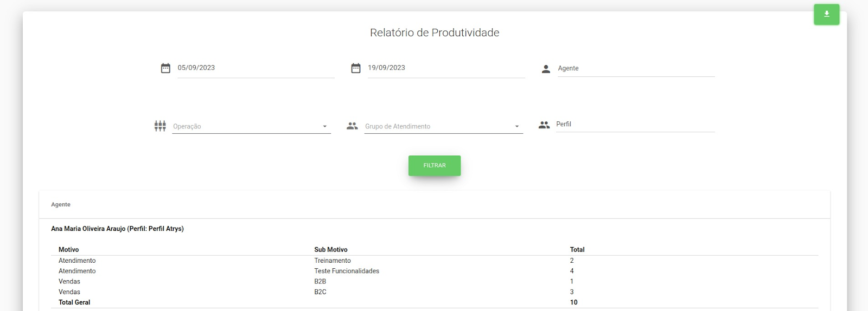Click the B2C sub motivo cell
Screen dimensions: 868x311
320,291
